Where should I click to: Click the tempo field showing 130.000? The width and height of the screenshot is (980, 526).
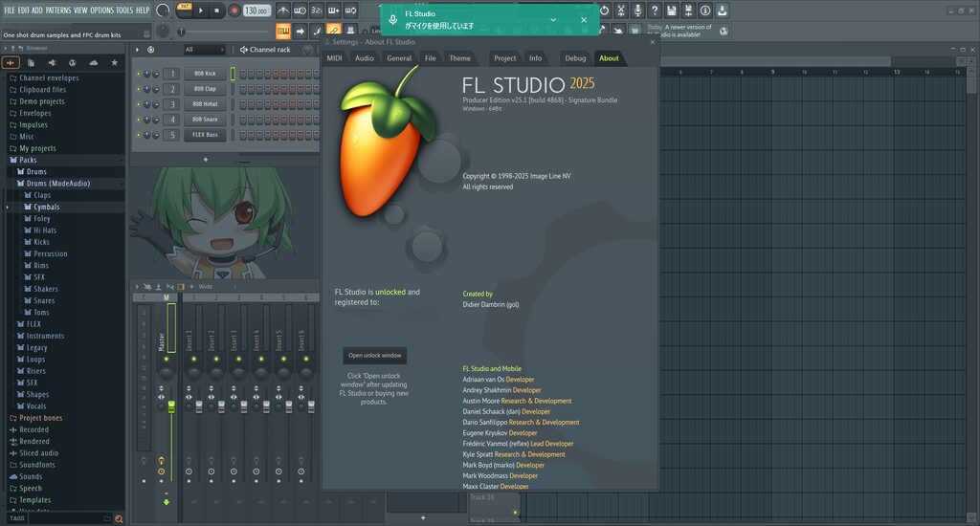(x=256, y=11)
